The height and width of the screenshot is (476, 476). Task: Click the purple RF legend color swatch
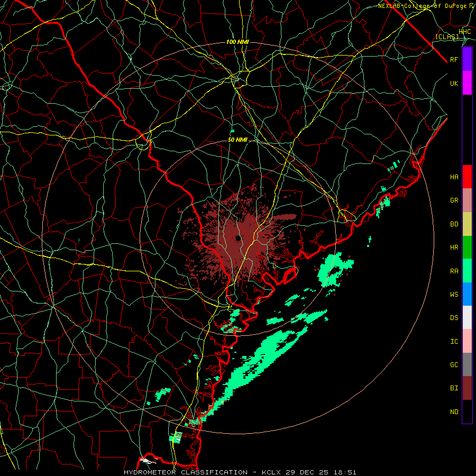click(x=467, y=59)
